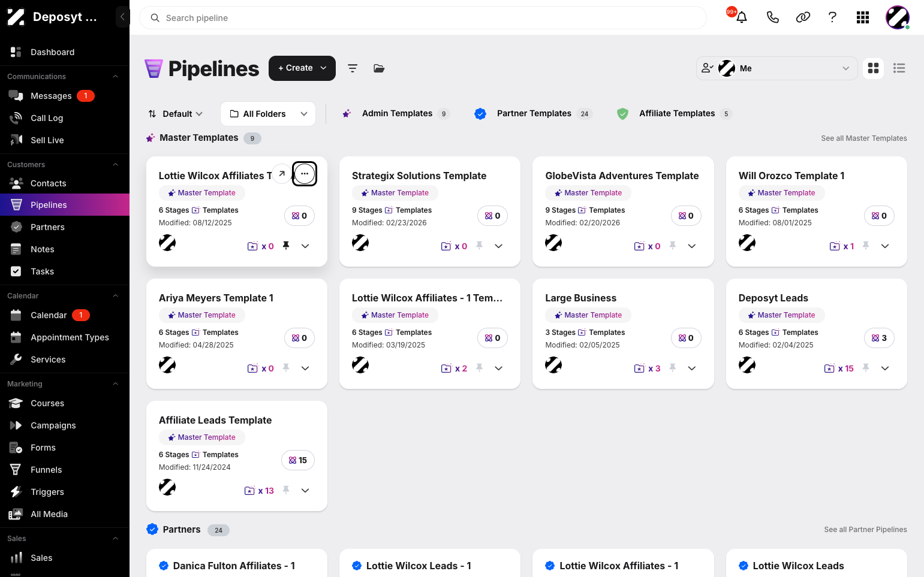This screenshot has width=924, height=577.
Task: Open Calendar in the sidebar
Action: 65,315
